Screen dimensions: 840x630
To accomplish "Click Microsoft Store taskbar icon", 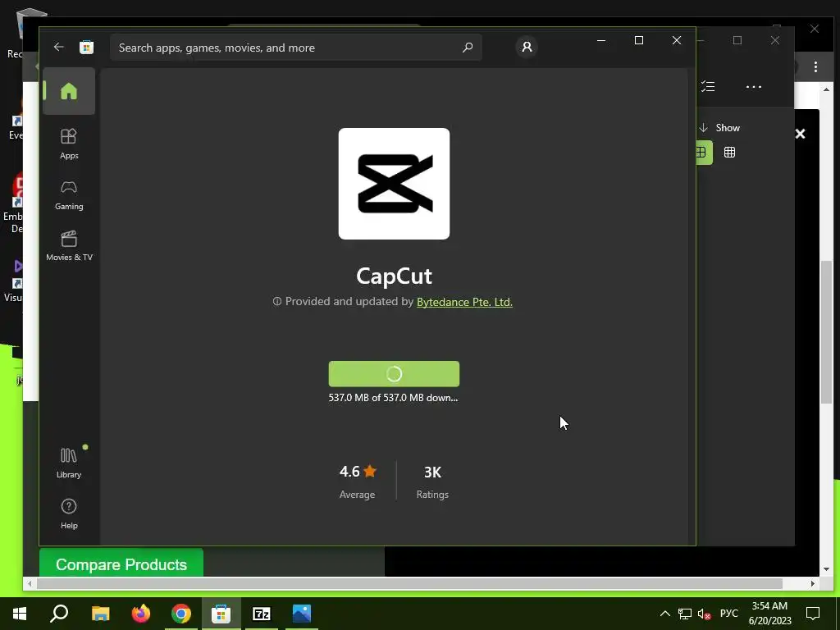I will (x=221, y=614).
